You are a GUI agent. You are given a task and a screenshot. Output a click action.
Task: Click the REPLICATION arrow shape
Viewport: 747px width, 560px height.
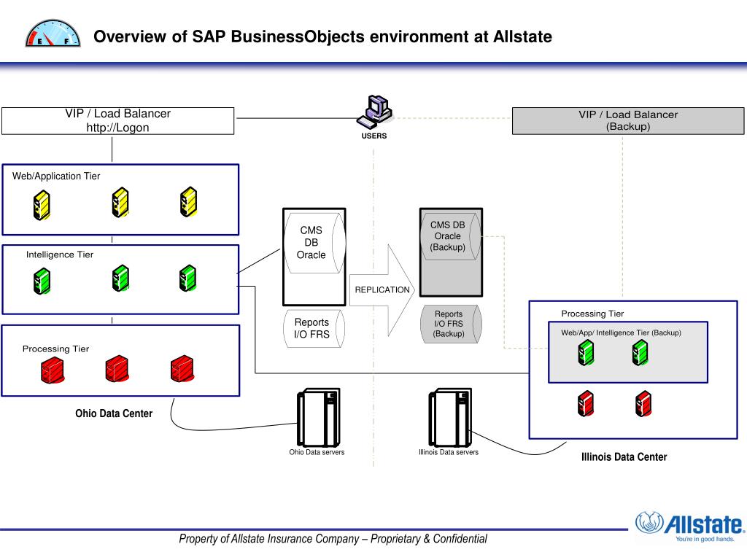pyautogui.click(x=382, y=290)
